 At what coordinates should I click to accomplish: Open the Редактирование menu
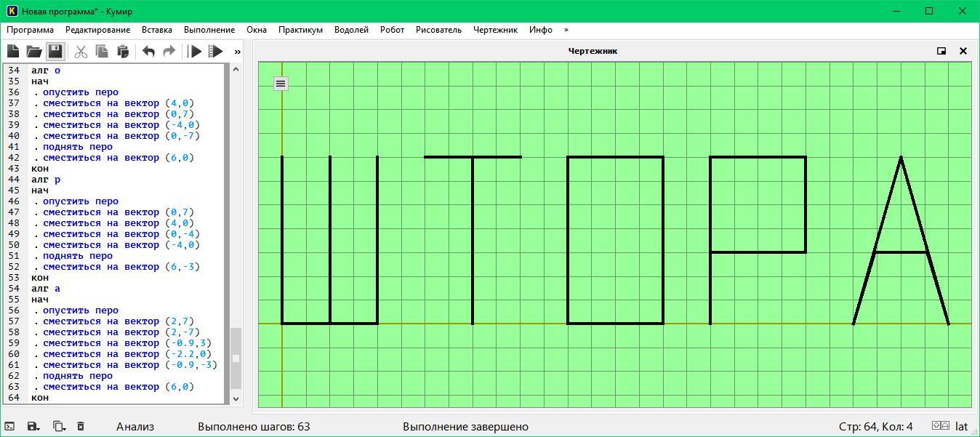[x=97, y=30]
